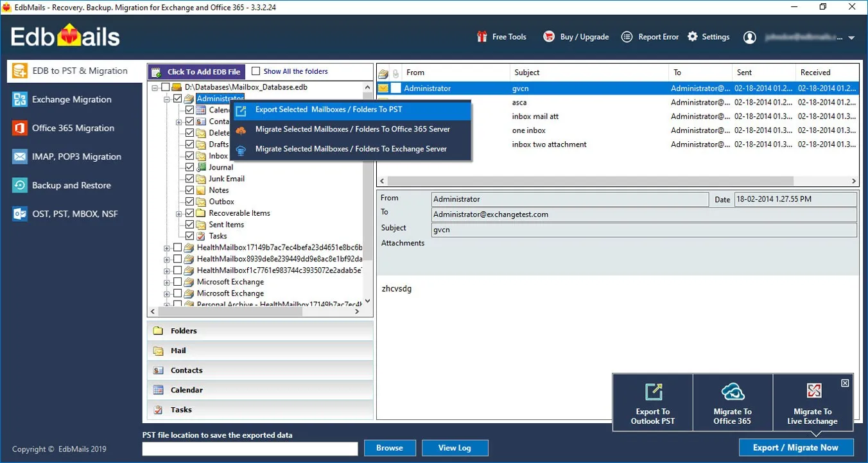Click the folder tree horizontal scrollbar
The height and width of the screenshot is (463, 868).
[x=256, y=311]
